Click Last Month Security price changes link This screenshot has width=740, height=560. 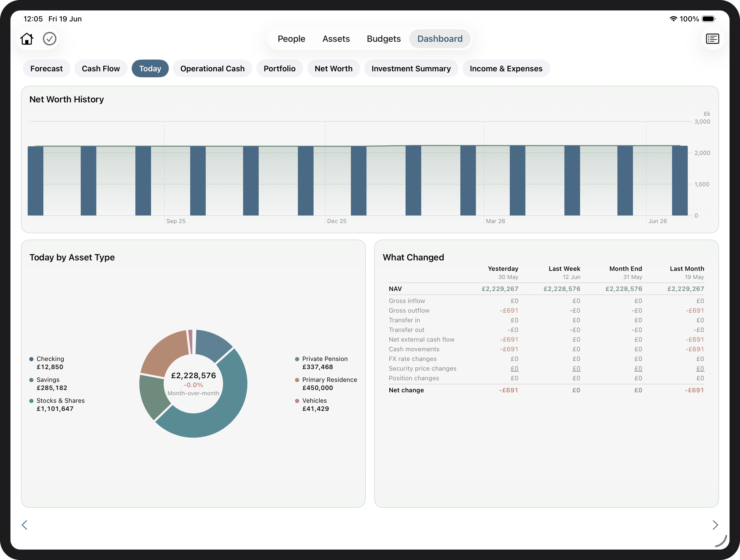[700, 369]
